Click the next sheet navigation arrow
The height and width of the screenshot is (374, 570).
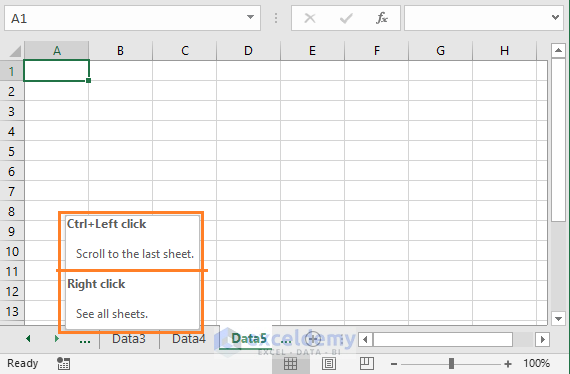click(56, 339)
